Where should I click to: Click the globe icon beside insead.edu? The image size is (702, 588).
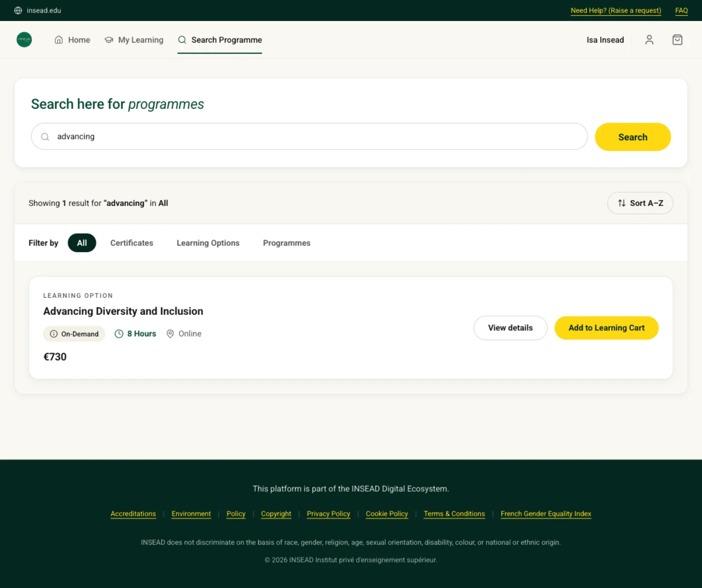pyautogui.click(x=18, y=11)
